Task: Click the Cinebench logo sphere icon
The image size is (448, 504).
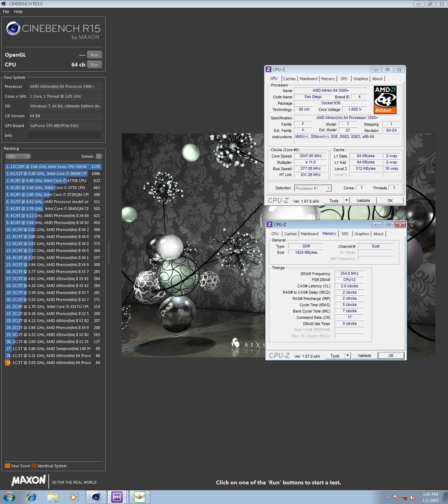Action: [13, 28]
